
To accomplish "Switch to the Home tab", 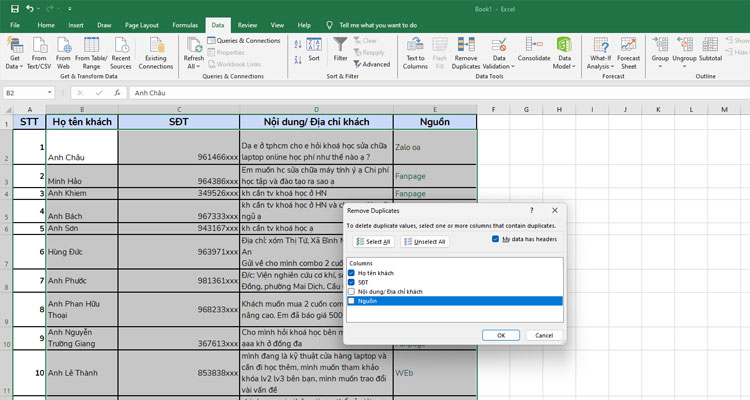I will tap(46, 25).
